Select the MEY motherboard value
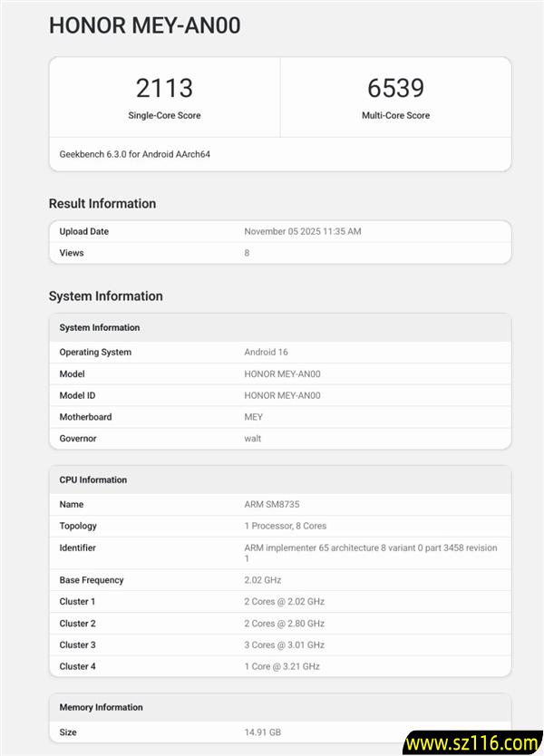 (x=253, y=417)
